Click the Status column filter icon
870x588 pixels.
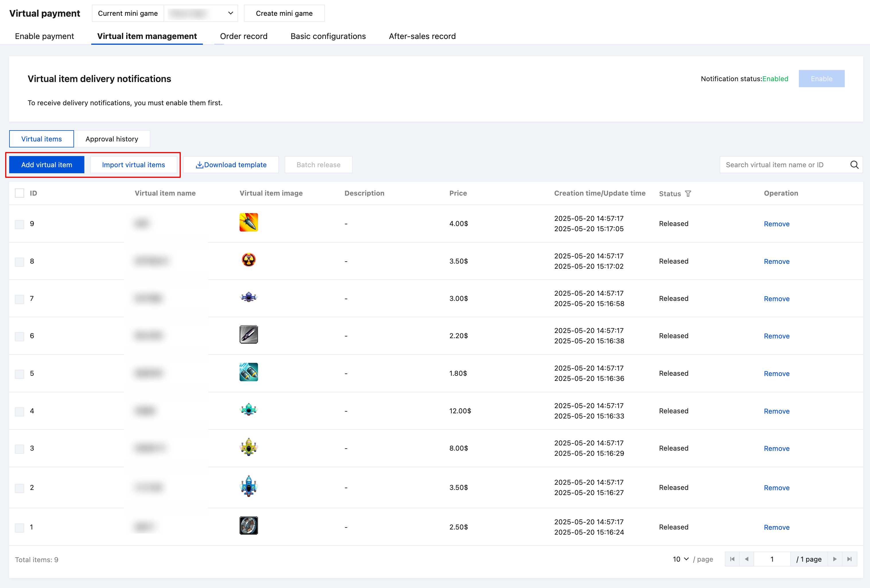688,194
